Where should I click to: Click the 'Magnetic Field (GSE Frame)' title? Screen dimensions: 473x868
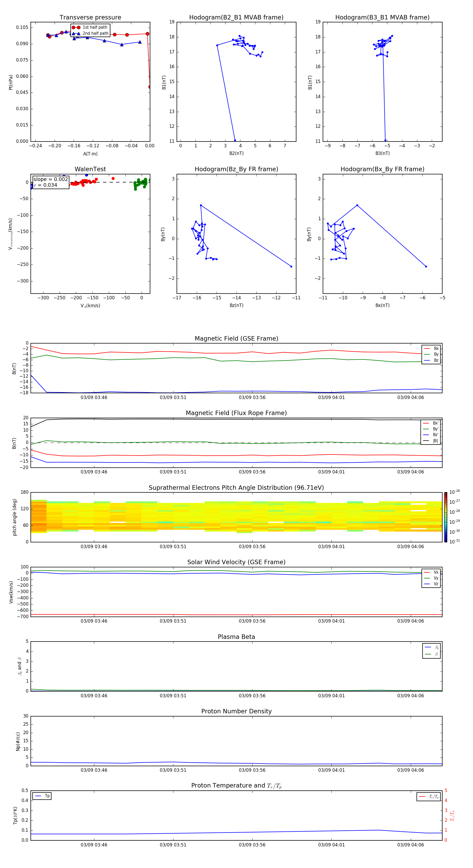pyautogui.click(x=236, y=339)
